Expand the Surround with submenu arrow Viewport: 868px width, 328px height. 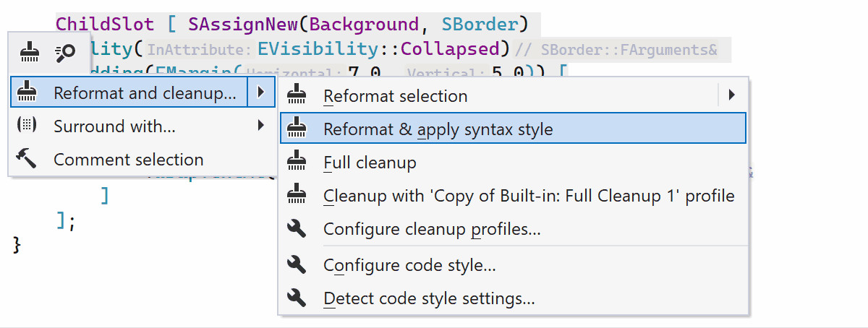(260, 126)
